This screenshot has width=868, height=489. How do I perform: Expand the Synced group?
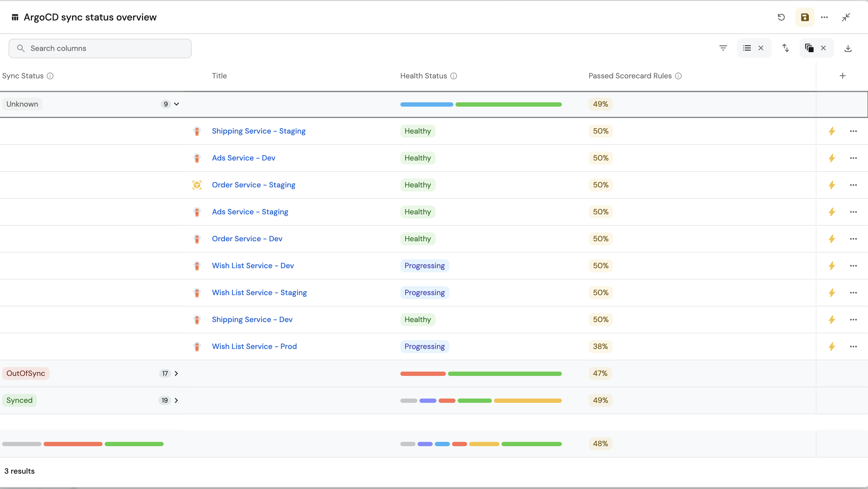click(x=176, y=400)
